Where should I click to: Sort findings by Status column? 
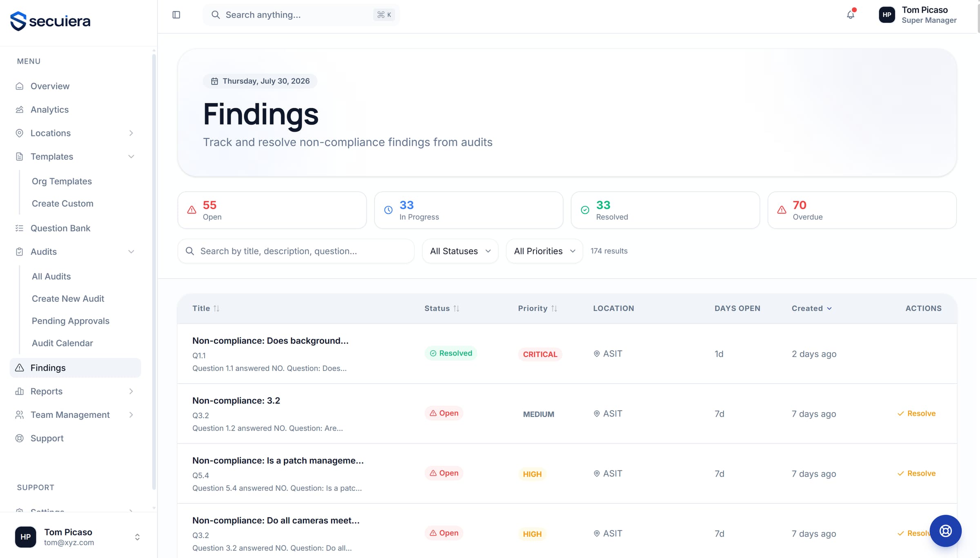pyautogui.click(x=442, y=308)
